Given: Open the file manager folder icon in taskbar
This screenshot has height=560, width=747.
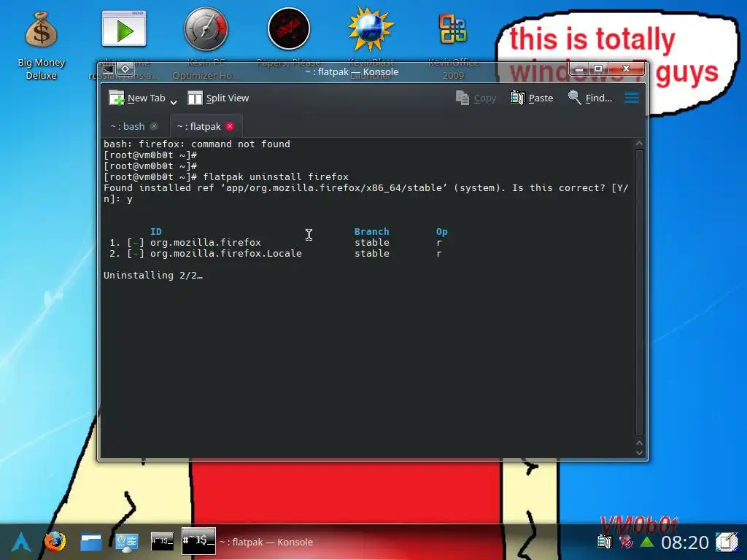Looking at the screenshot, I should click(x=91, y=542).
